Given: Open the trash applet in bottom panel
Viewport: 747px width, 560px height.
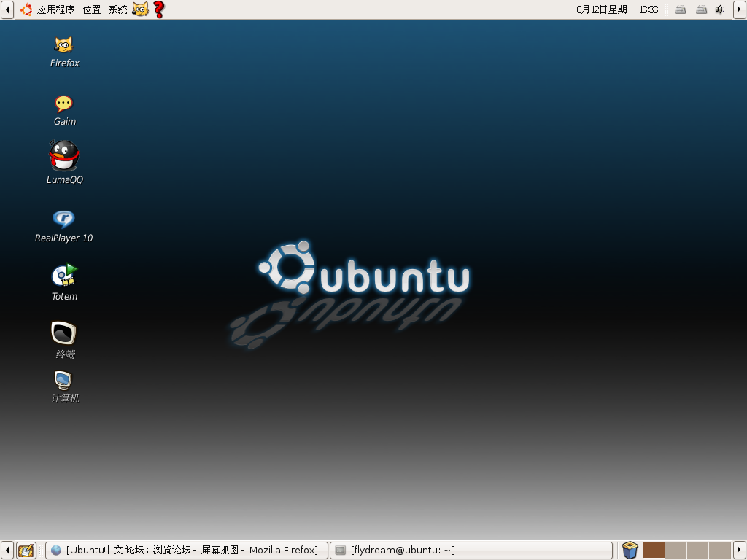Looking at the screenshot, I should pos(630,551).
